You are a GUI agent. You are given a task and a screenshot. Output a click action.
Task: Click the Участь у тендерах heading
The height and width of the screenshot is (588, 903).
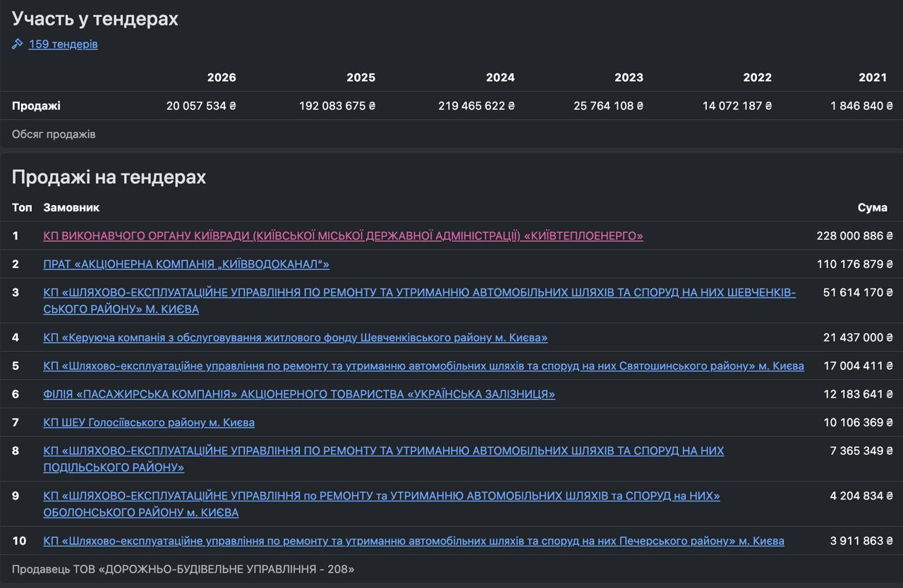point(95,19)
